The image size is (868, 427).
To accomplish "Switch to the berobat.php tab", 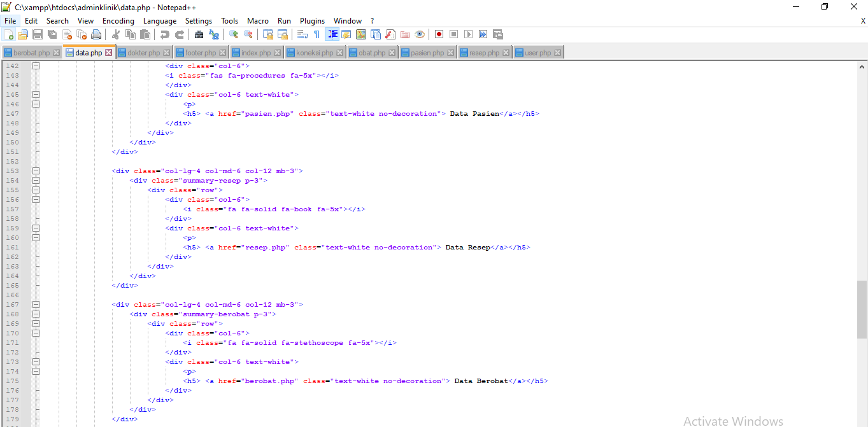I will click(31, 53).
